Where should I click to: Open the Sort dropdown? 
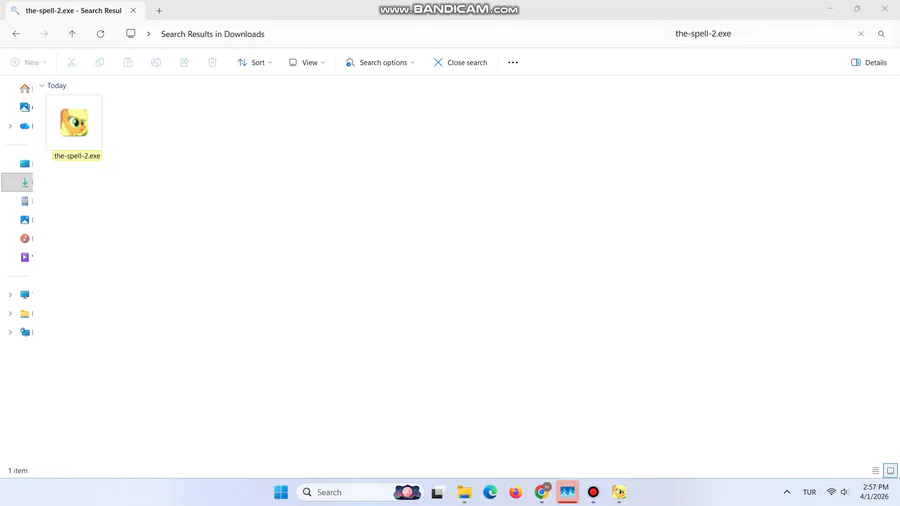(x=255, y=63)
